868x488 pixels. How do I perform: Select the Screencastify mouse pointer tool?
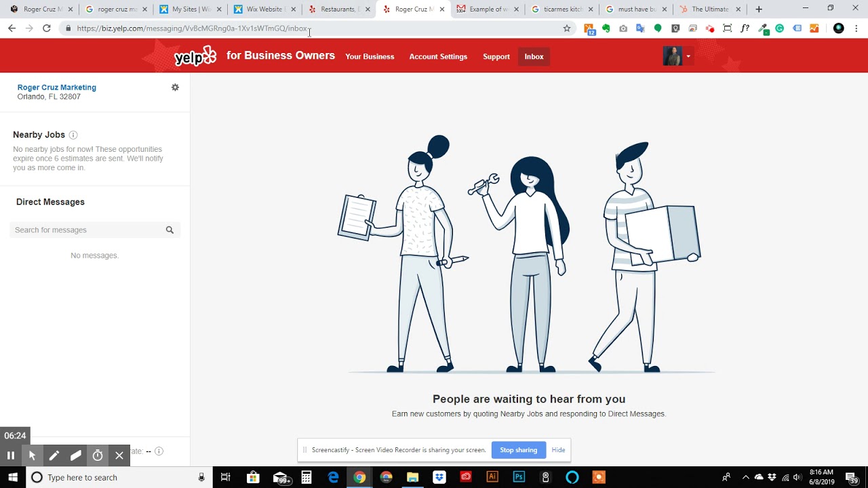pyautogui.click(x=32, y=455)
